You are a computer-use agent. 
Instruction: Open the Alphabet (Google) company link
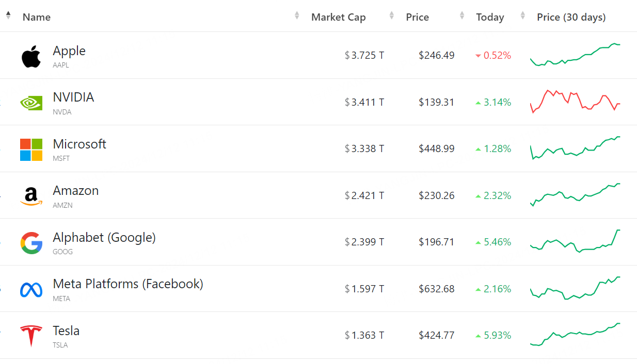[x=104, y=238]
